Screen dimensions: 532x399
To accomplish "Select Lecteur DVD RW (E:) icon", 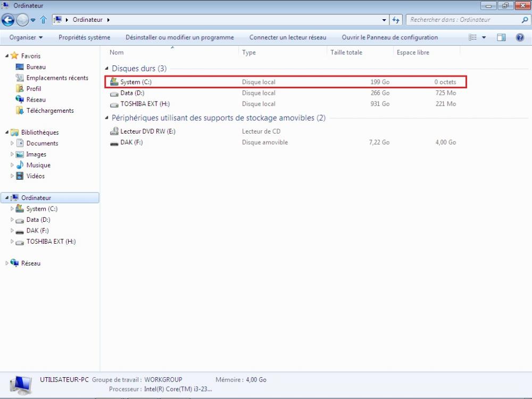I will point(114,131).
